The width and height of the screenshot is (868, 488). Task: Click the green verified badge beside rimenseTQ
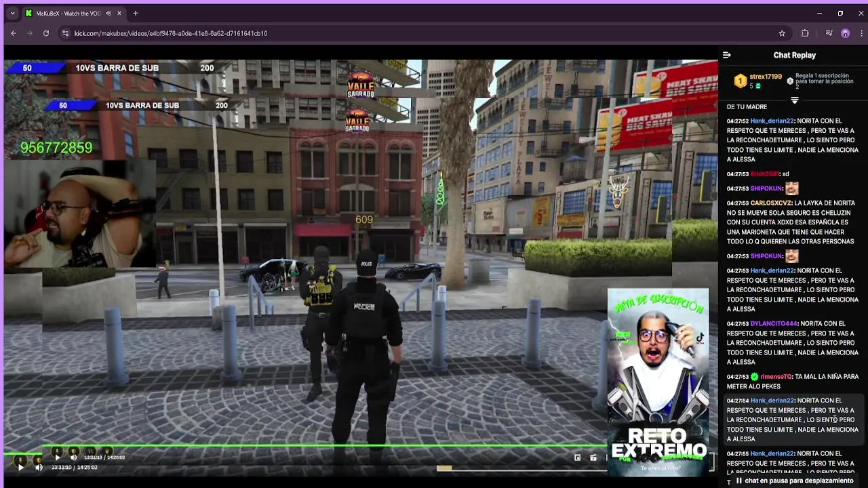pos(754,377)
